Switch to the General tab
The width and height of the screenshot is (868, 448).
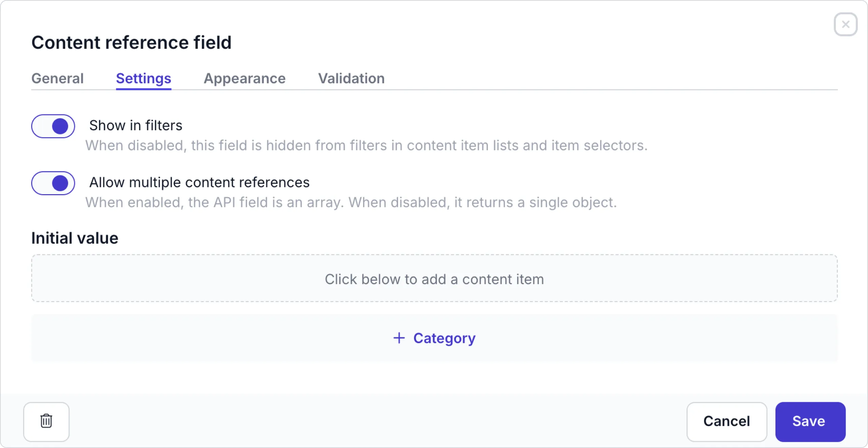[57, 78]
